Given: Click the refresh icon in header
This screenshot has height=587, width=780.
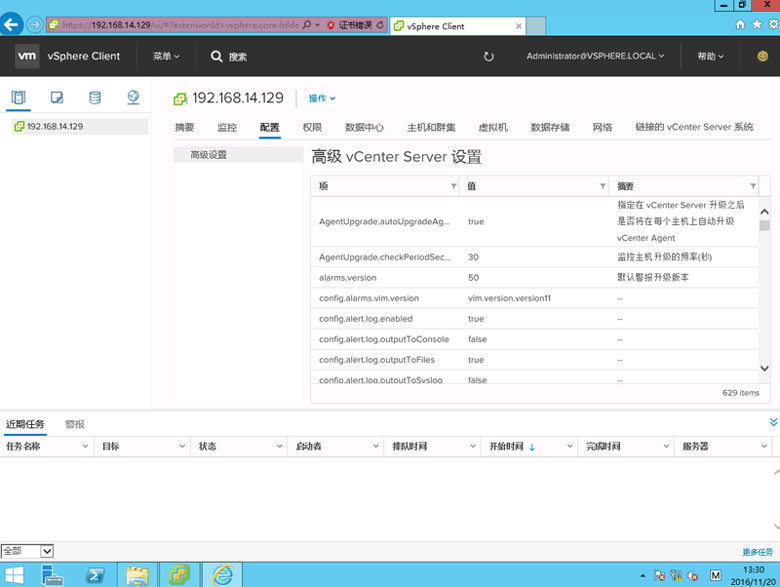Looking at the screenshot, I should (x=488, y=56).
